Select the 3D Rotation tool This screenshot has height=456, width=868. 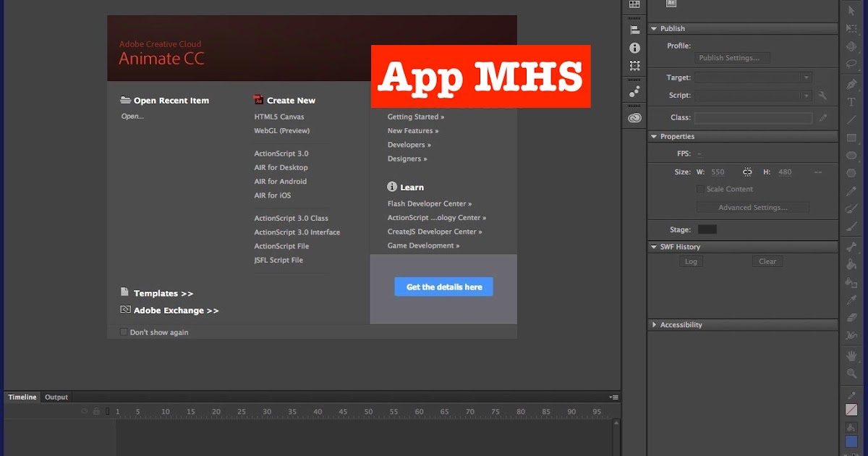point(851,46)
